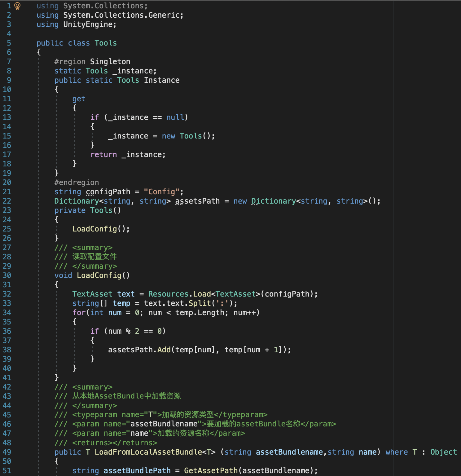Click '#region Singleton' text
Screen dimensions: 461x476
[x=92, y=62]
